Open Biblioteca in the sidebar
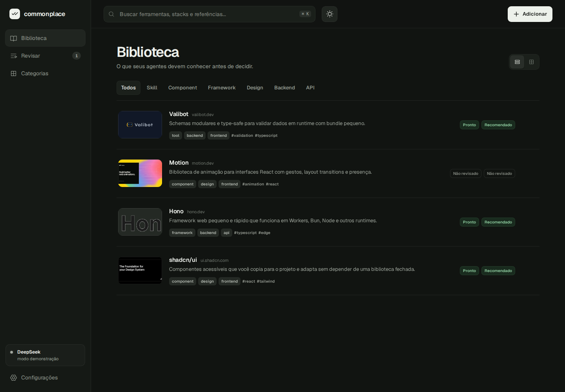 [45, 38]
